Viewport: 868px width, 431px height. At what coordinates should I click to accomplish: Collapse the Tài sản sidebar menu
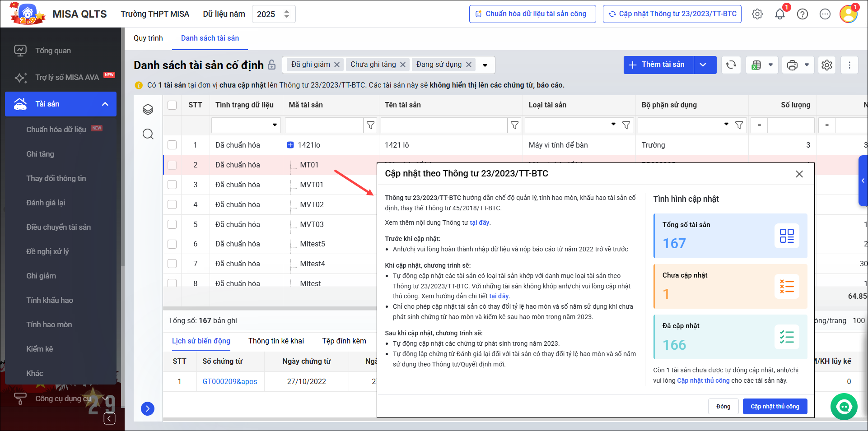click(105, 104)
